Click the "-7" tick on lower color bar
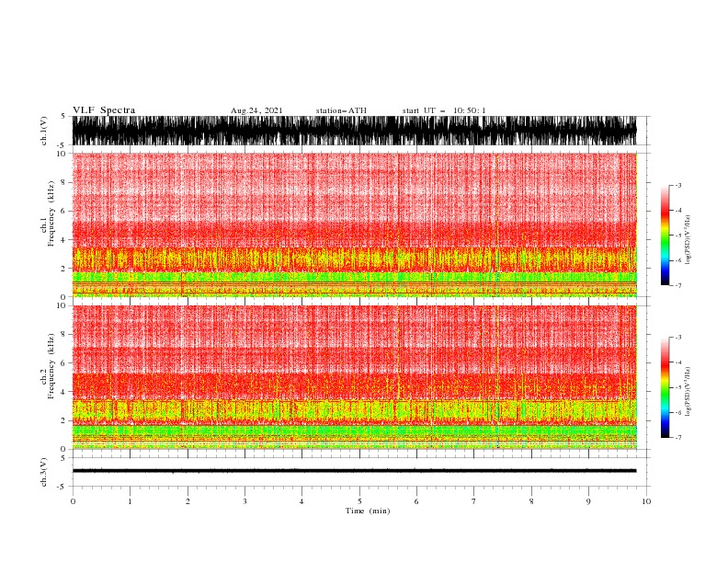 click(678, 438)
